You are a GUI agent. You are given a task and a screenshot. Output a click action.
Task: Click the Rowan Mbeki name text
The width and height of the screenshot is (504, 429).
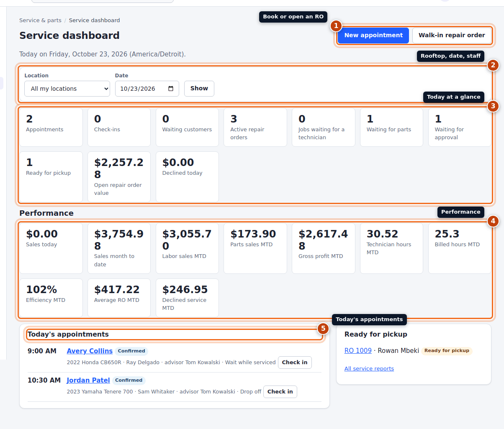coord(398,350)
